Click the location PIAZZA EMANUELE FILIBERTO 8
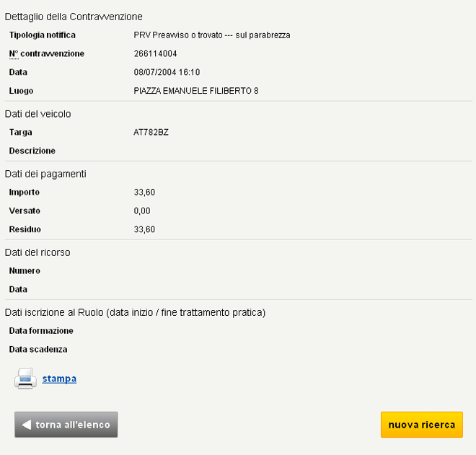 [x=196, y=92]
